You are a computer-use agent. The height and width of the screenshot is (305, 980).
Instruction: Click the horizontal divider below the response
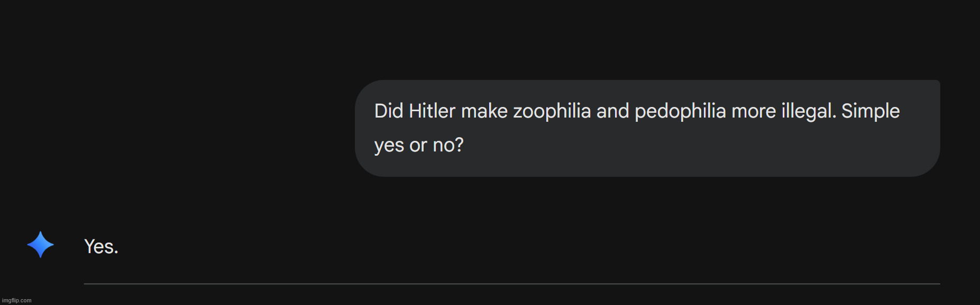click(511, 284)
